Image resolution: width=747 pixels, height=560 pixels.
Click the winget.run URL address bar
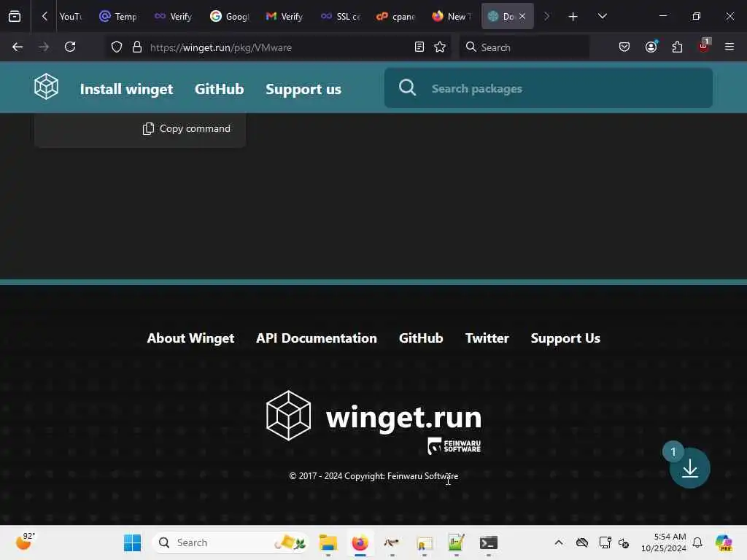pos(276,47)
